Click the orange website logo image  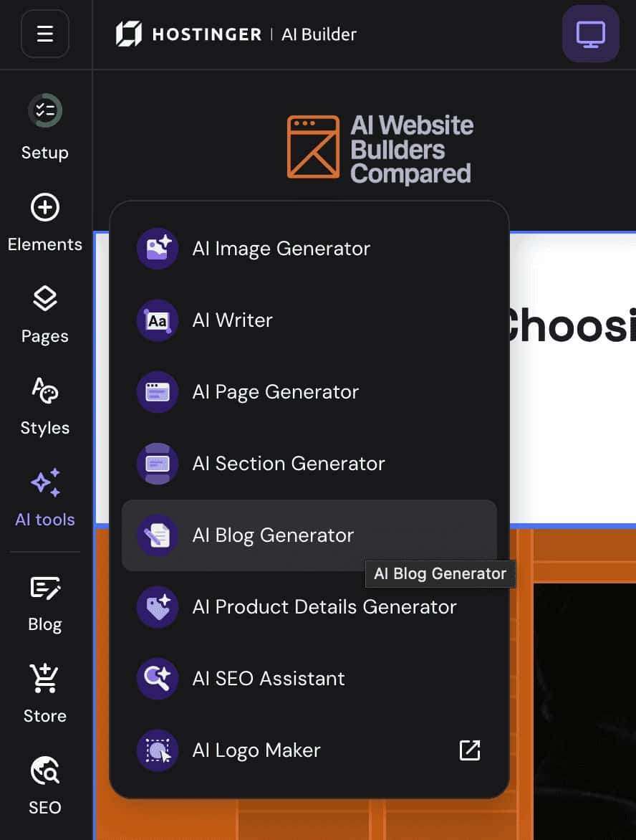[x=313, y=147]
